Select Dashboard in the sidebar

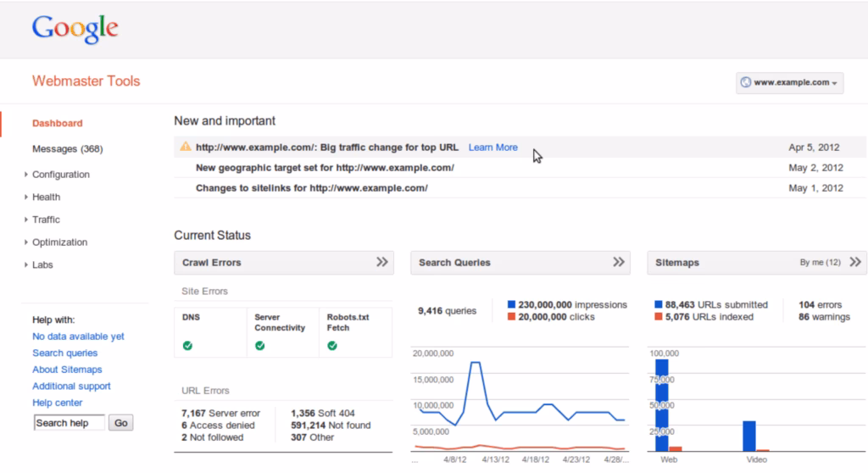(58, 123)
